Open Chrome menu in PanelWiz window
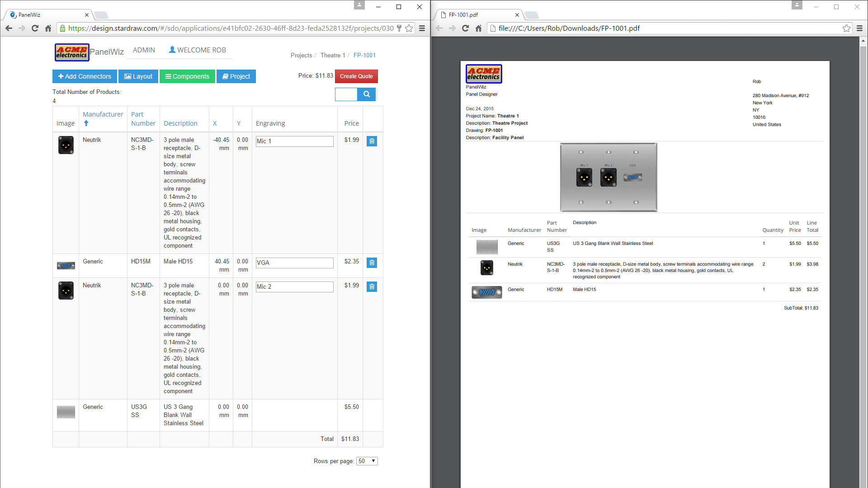 coord(422,28)
